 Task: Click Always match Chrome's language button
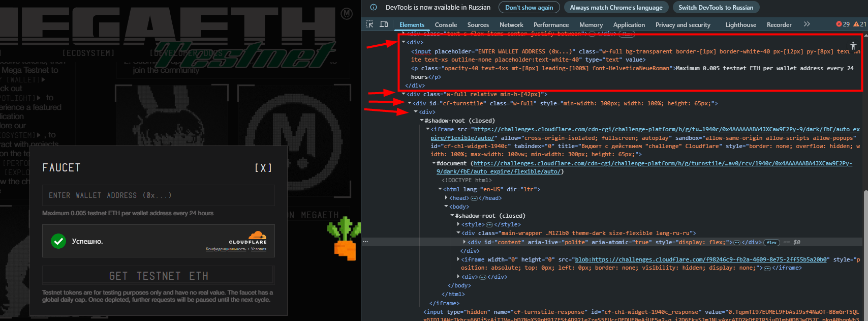[x=616, y=7]
